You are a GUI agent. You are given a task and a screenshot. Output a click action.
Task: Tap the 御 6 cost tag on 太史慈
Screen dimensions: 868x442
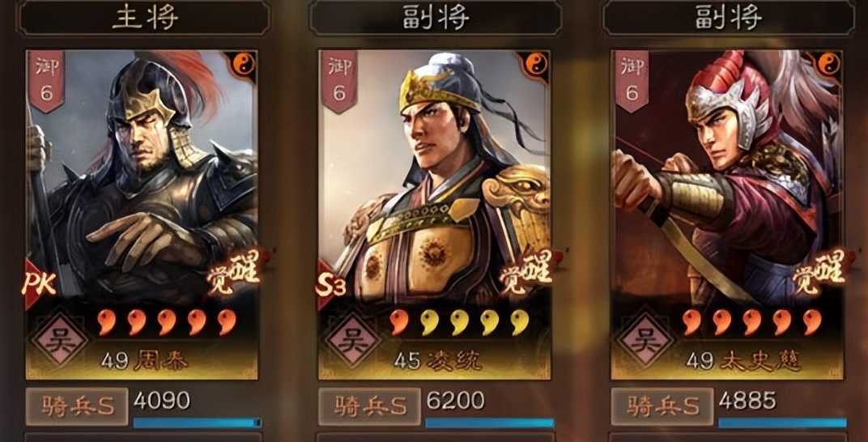coord(632,81)
